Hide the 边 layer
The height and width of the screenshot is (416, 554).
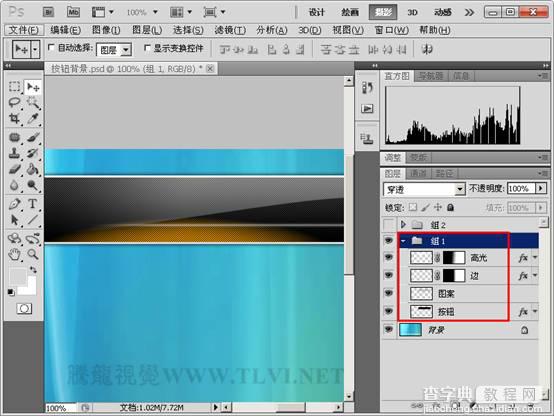[x=389, y=275]
